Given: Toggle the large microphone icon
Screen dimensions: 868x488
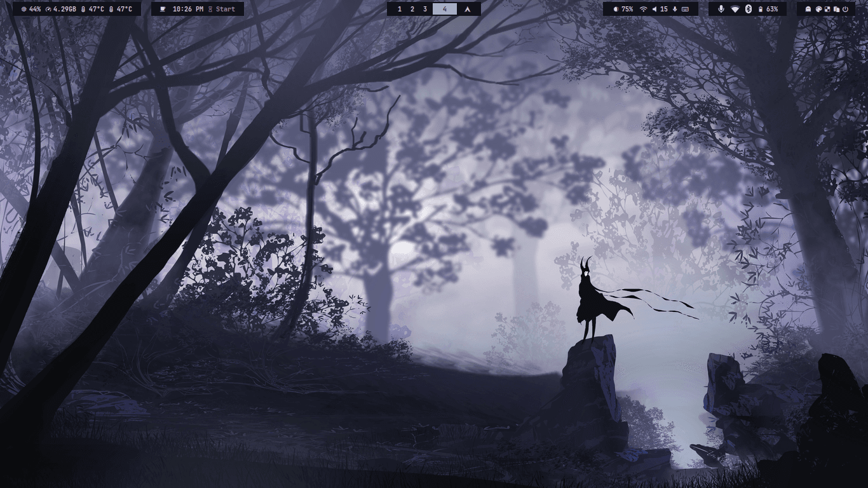Looking at the screenshot, I should [x=721, y=9].
